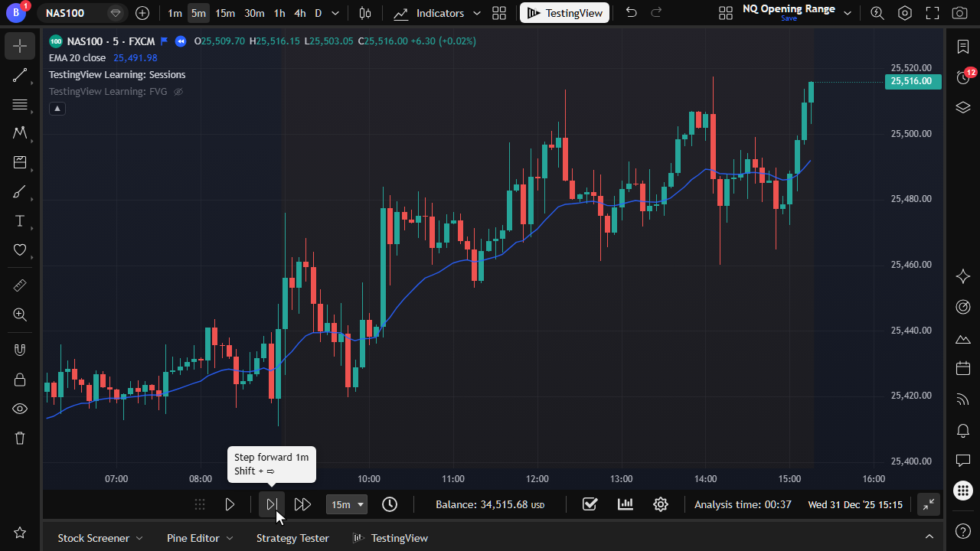The height and width of the screenshot is (551, 980).
Task: Toggle fullscreen mode
Action: click(933, 13)
